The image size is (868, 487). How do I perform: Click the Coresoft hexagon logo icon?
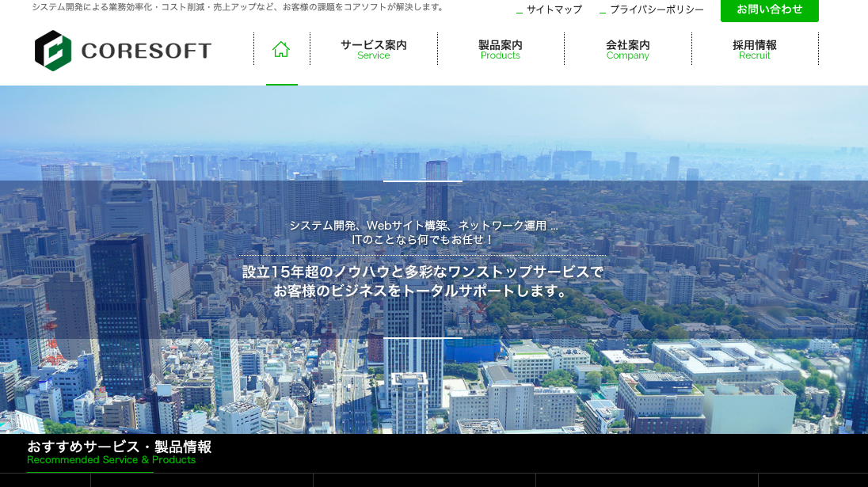53,51
